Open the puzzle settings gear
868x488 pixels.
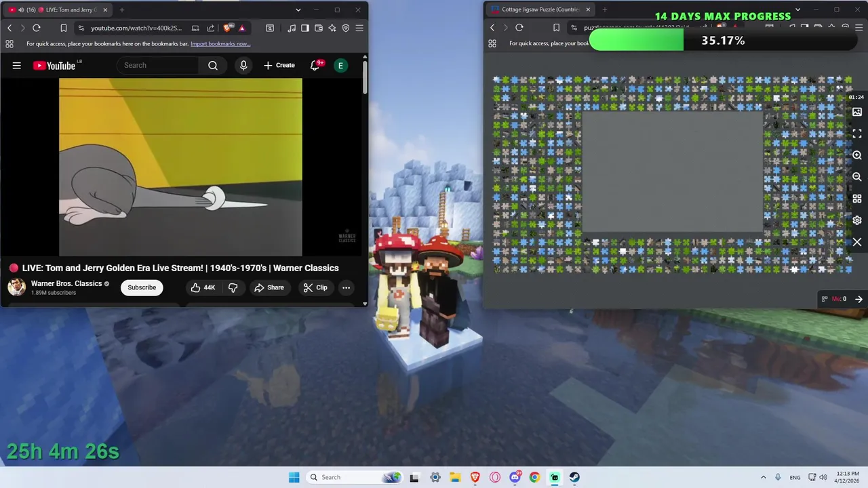point(857,220)
